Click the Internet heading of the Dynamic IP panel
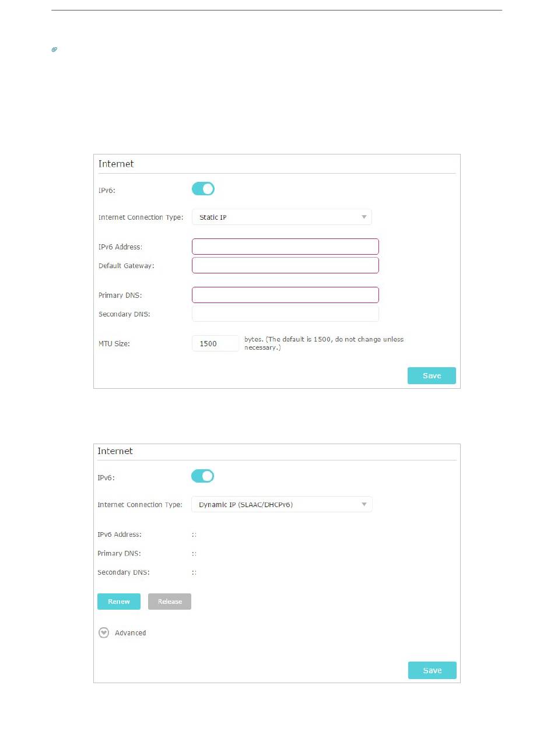Image resolution: width=554 pixels, height=756 pixels. (x=115, y=451)
